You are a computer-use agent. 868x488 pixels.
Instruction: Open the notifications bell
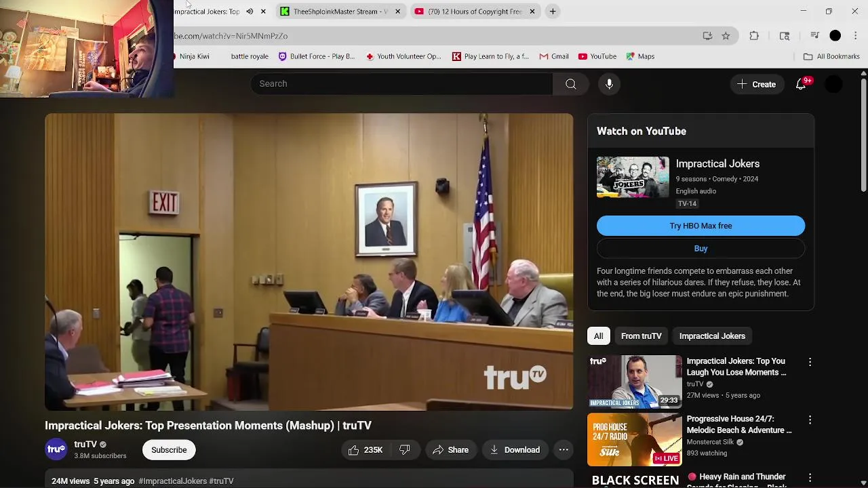pos(801,84)
